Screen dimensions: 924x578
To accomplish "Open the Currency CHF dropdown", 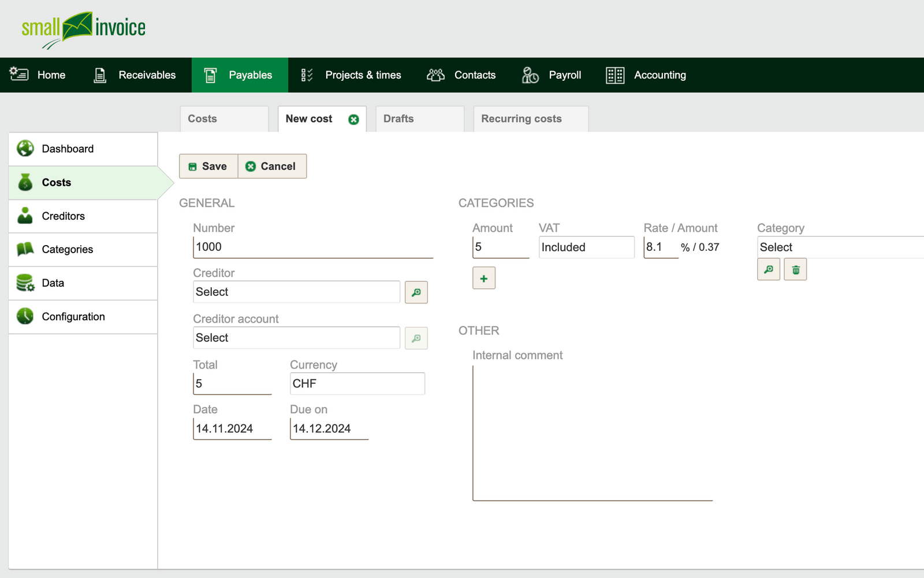I will point(357,384).
